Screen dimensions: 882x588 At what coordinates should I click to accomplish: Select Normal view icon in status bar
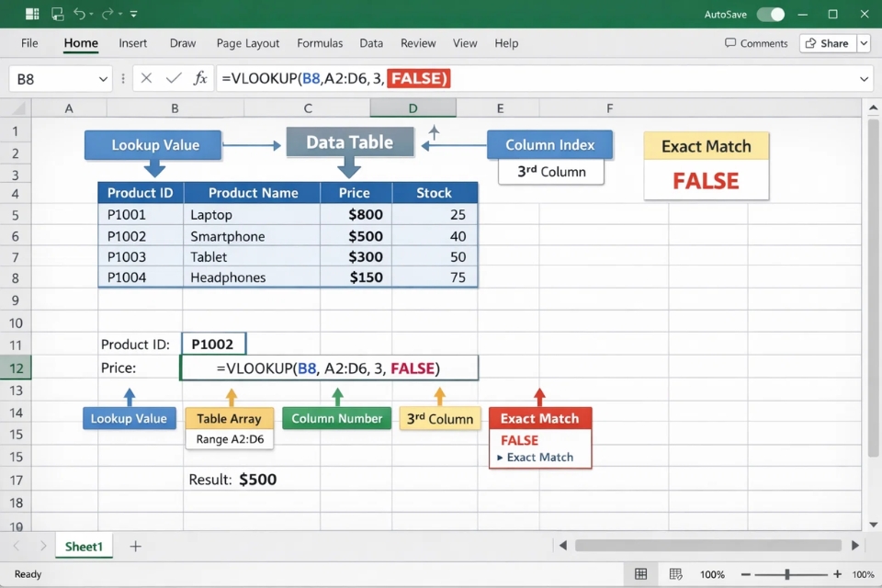640,573
